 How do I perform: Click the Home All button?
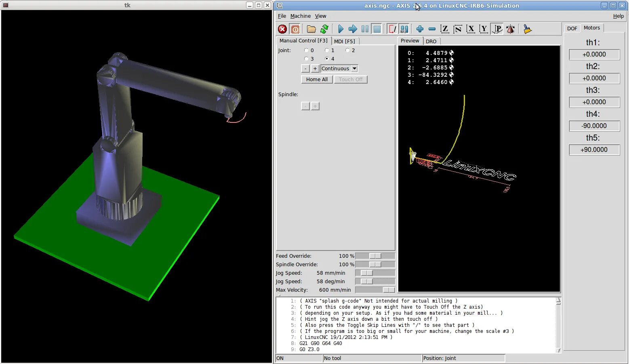click(x=317, y=80)
